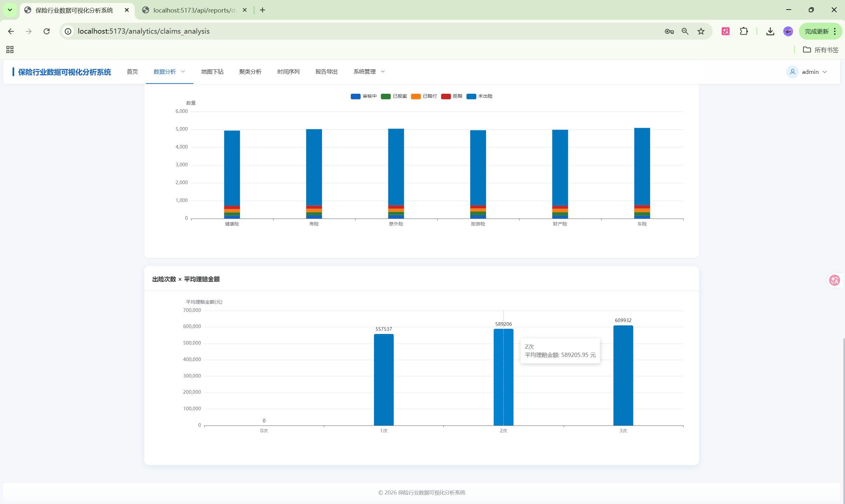The height and width of the screenshot is (504, 845).
Task: Click the 完成更新 button
Action: (817, 31)
